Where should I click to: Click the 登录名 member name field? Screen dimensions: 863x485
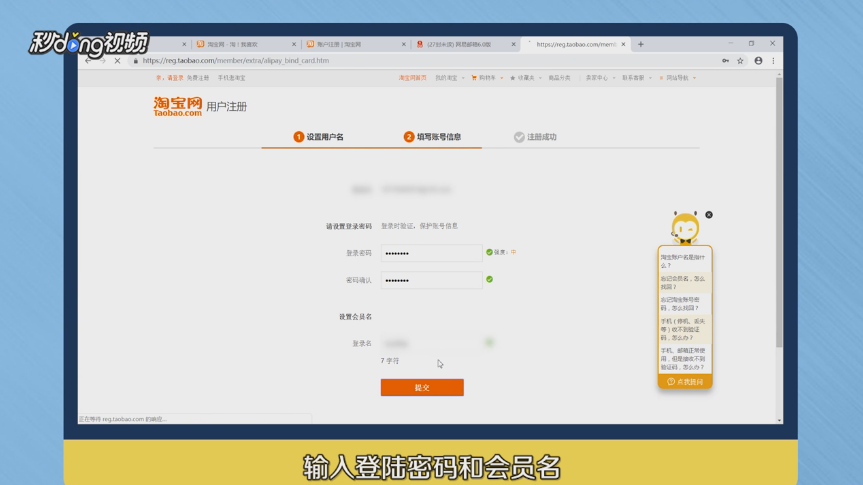tap(432, 343)
